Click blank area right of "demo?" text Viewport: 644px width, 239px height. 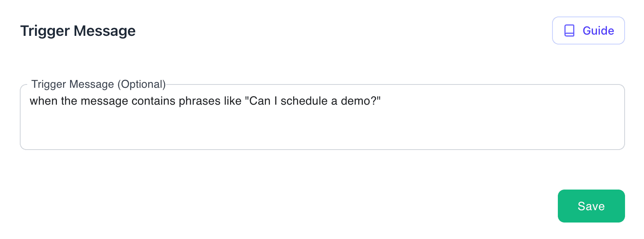pyautogui.click(x=495, y=101)
